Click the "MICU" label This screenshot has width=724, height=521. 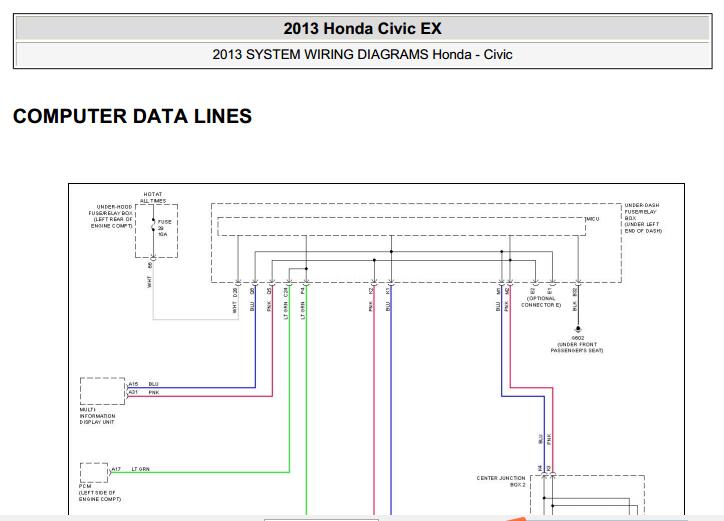tap(593, 219)
